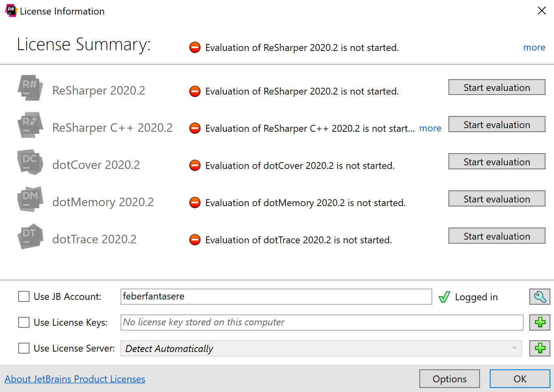Click the 'License Summary:' heading

coord(84,44)
